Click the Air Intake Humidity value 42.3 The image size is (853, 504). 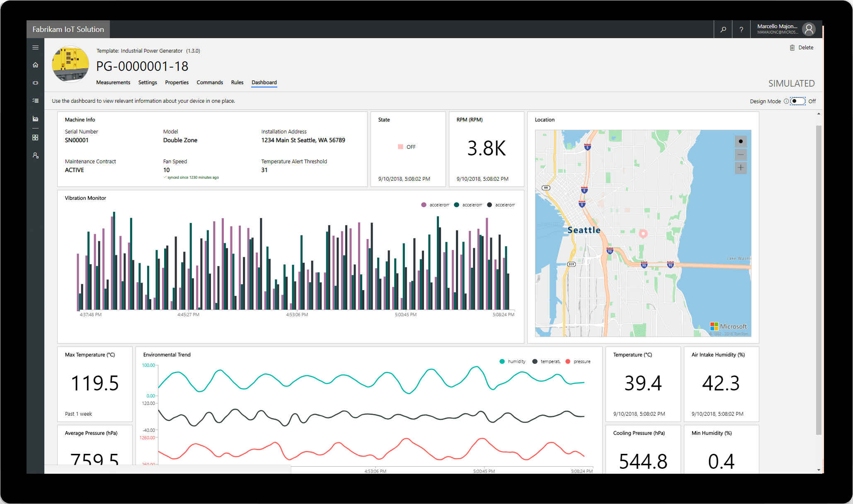click(x=721, y=383)
